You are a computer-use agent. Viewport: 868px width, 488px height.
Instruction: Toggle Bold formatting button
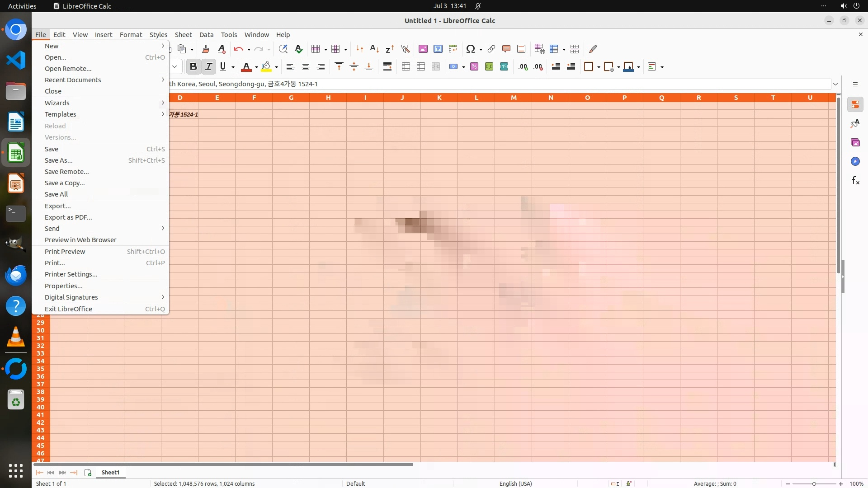pos(193,67)
